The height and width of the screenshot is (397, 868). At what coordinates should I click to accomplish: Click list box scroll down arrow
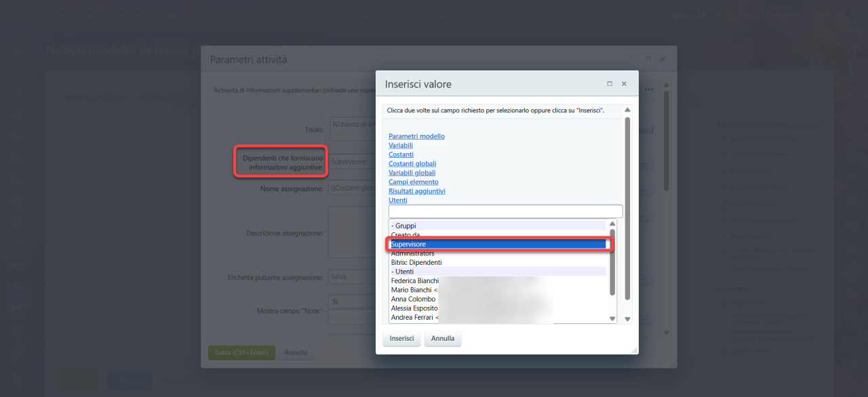(612, 318)
